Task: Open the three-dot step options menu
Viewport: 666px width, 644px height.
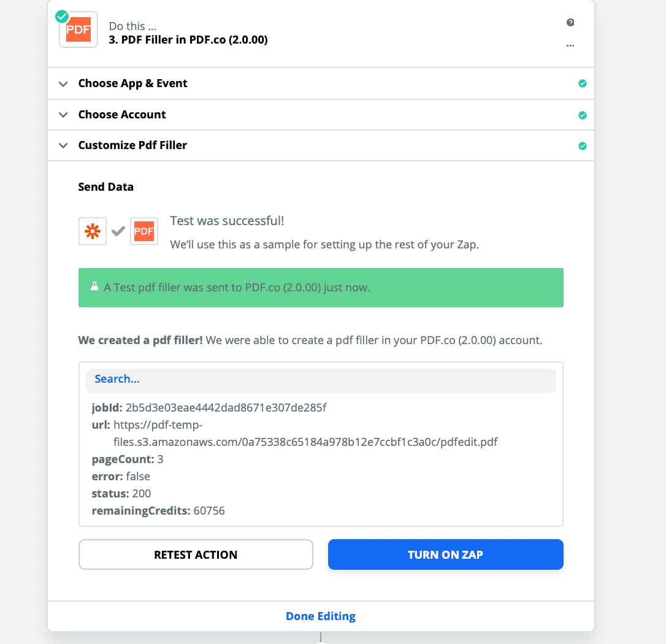Action: (x=570, y=45)
